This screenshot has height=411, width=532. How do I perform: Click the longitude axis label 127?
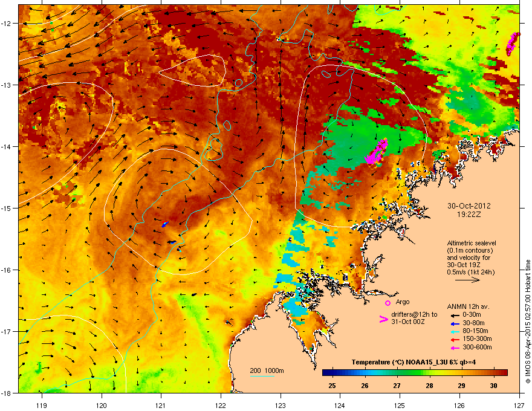tap(519, 405)
